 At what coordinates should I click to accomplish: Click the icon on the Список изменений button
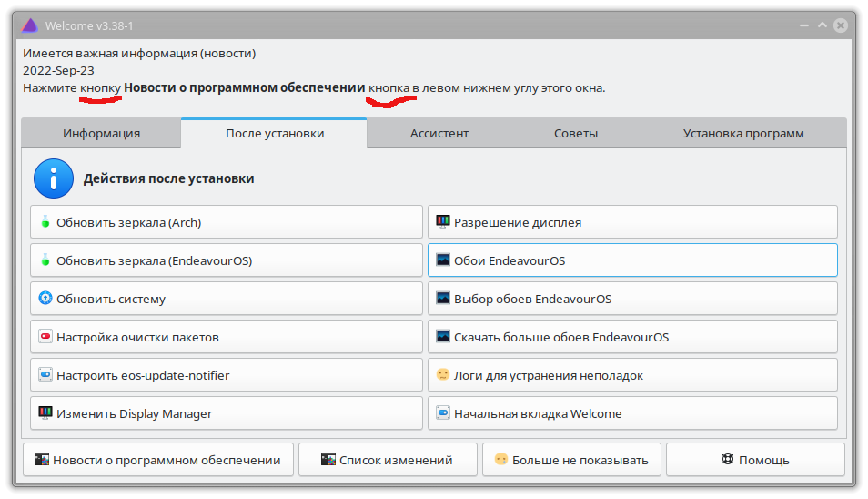(x=328, y=459)
